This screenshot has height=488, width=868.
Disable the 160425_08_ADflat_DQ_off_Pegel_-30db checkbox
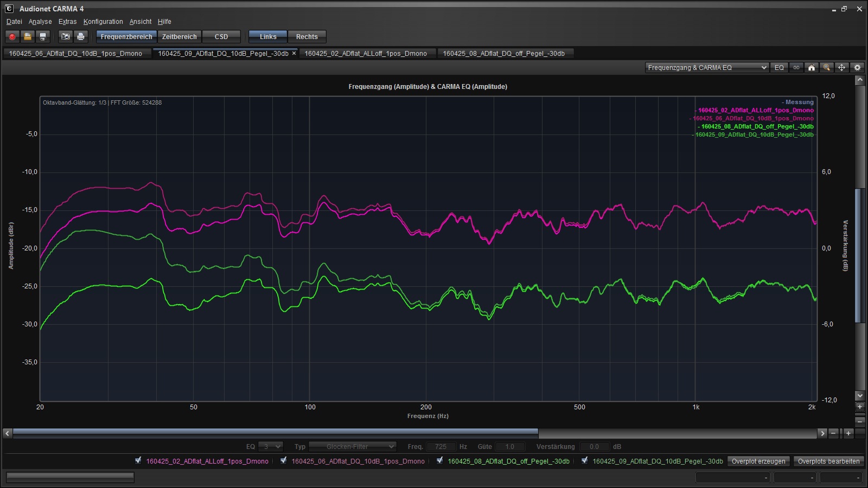(x=440, y=460)
